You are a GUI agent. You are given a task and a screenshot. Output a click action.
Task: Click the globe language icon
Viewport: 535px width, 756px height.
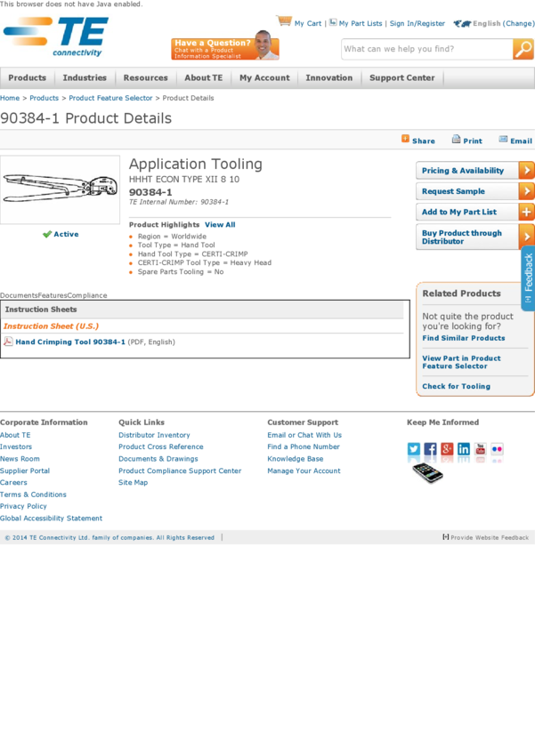[x=462, y=23]
